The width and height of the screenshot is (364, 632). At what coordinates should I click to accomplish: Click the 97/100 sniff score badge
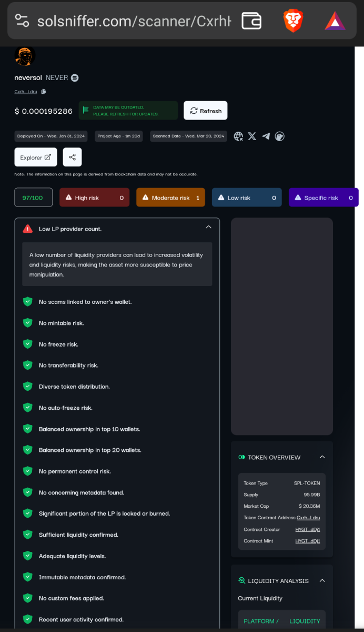tap(33, 197)
